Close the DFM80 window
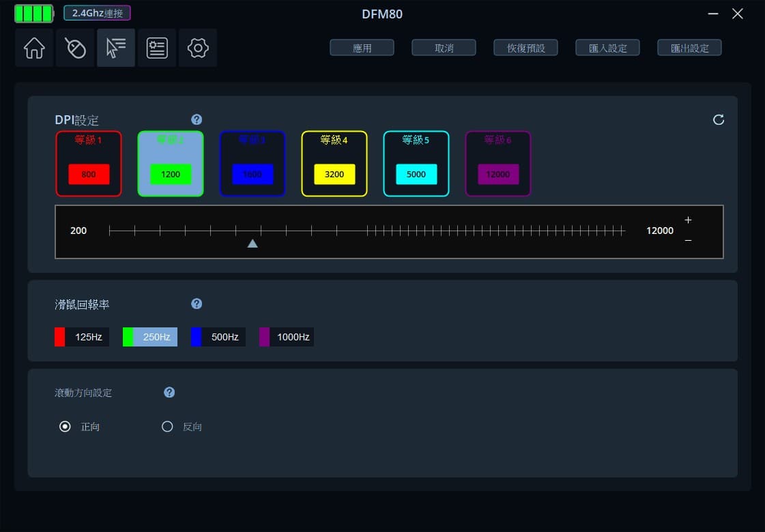765x532 pixels. [x=738, y=14]
